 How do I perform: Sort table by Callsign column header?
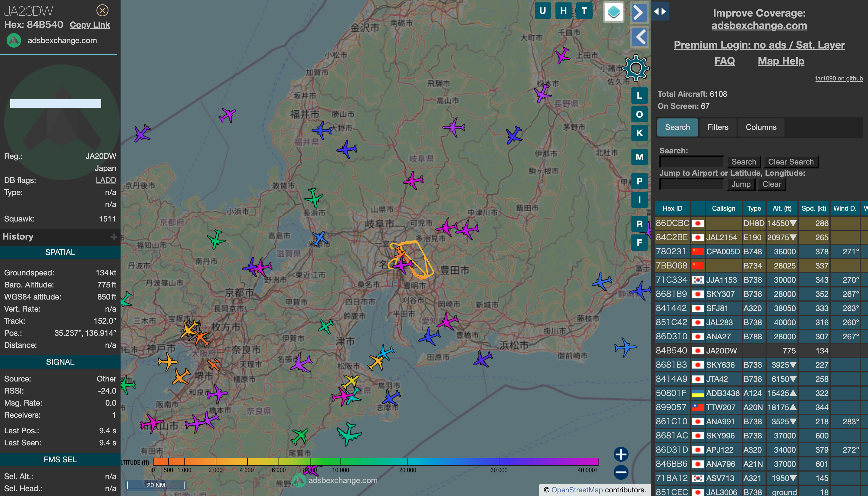click(723, 209)
